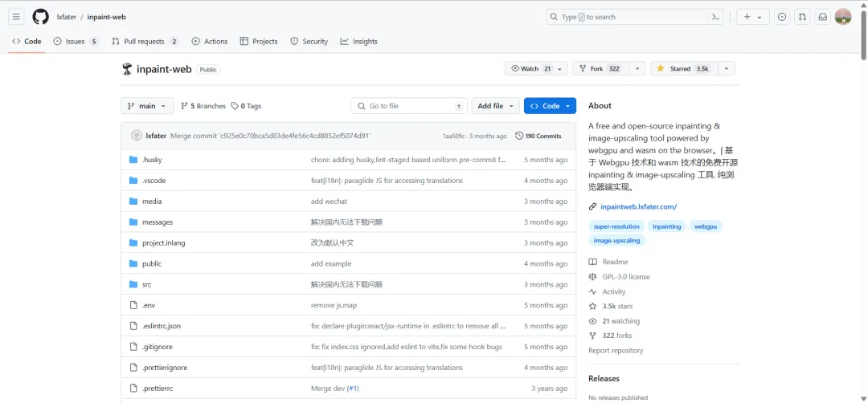The image size is (868, 403).
Task: Switch to the Issues tab
Action: click(x=76, y=42)
